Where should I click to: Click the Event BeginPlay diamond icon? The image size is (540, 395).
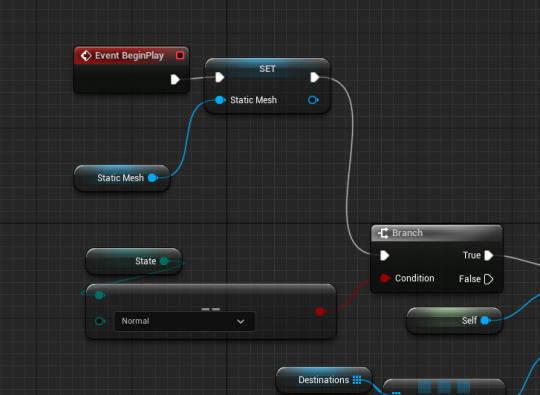(x=86, y=55)
